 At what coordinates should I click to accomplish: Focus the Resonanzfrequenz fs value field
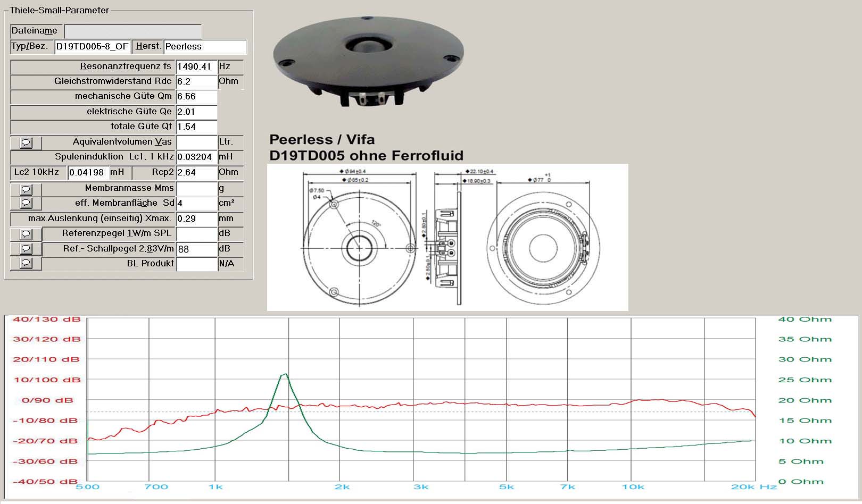(196, 67)
